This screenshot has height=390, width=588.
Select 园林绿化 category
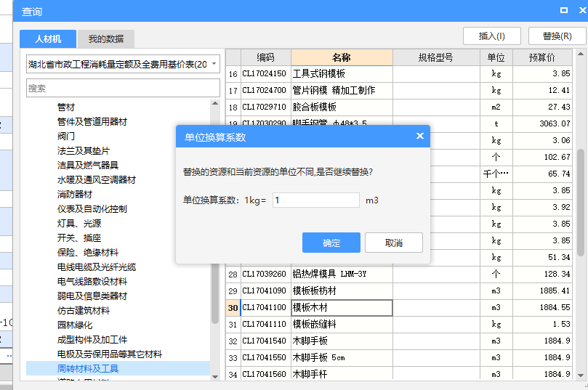(x=75, y=325)
